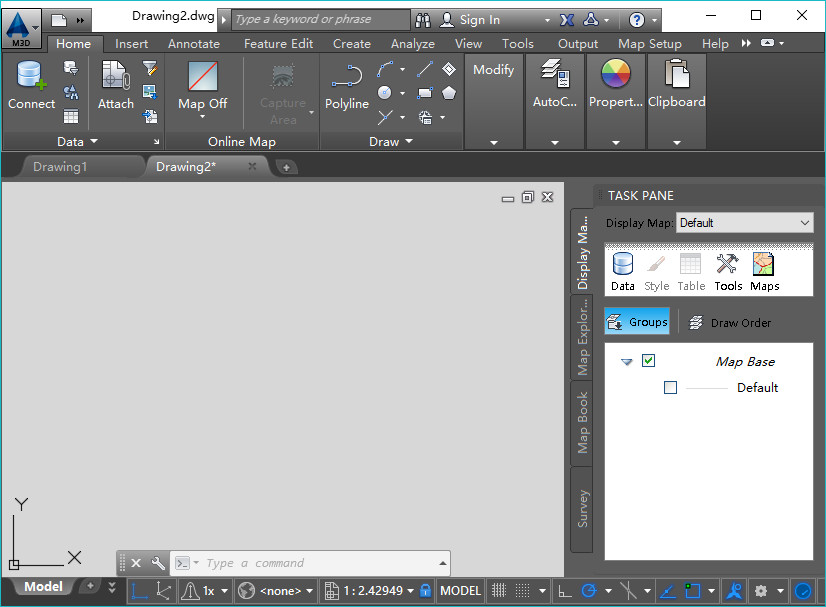Open the Survey side tab
Screen dimensions: 826x607
click(582, 508)
